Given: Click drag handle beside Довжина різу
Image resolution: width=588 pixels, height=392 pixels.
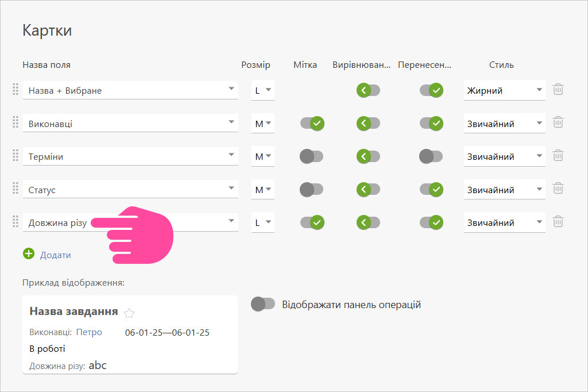Looking at the screenshot, I should pos(16,221).
